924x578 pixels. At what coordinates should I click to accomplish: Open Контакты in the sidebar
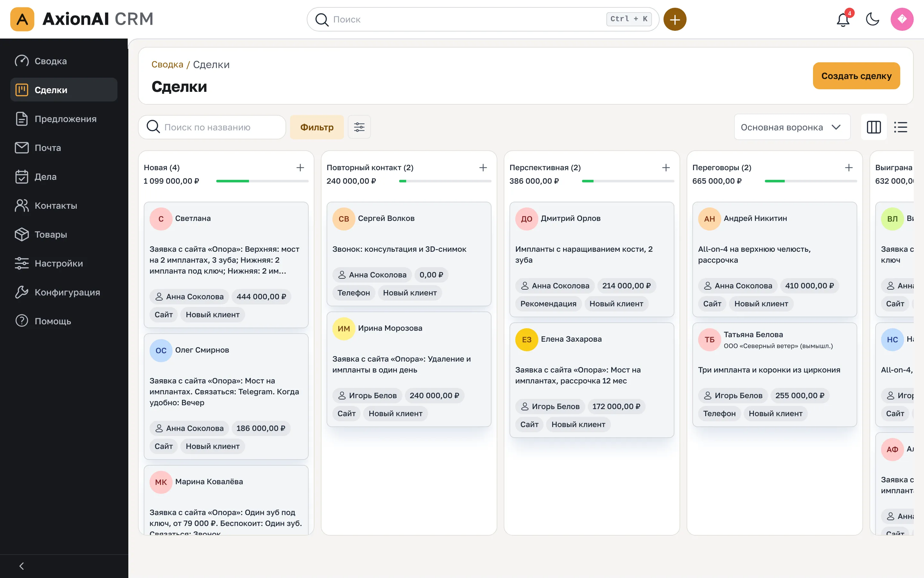point(64,205)
